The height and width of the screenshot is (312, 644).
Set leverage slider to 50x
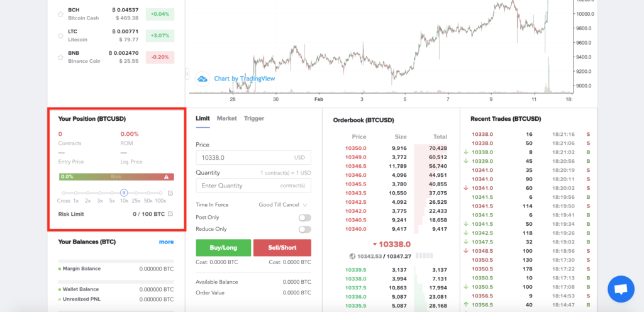coord(148,193)
